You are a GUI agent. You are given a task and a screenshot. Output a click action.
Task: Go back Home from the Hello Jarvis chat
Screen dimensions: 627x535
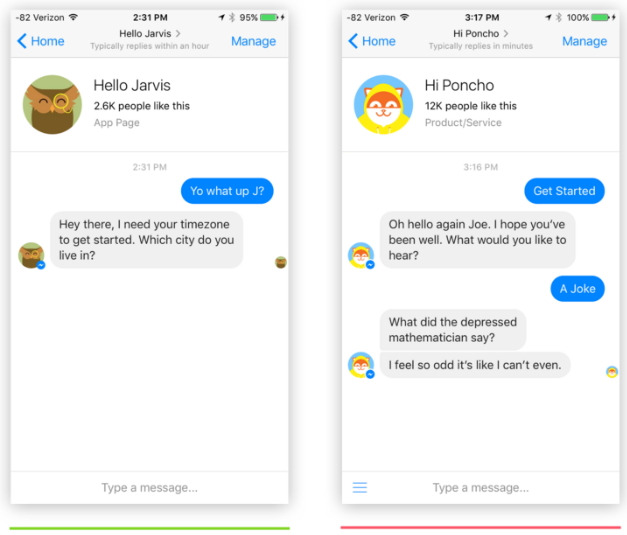pos(40,41)
